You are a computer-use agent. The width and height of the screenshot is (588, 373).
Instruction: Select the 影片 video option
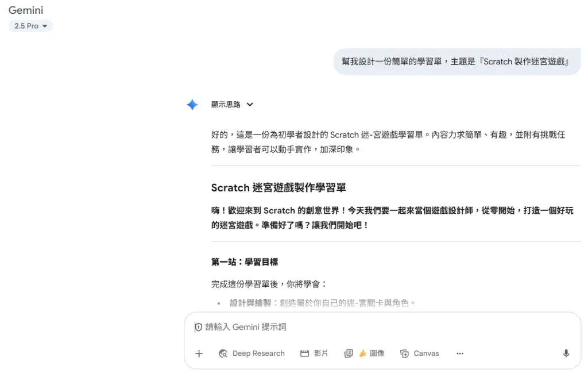pyautogui.click(x=314, y=353)
